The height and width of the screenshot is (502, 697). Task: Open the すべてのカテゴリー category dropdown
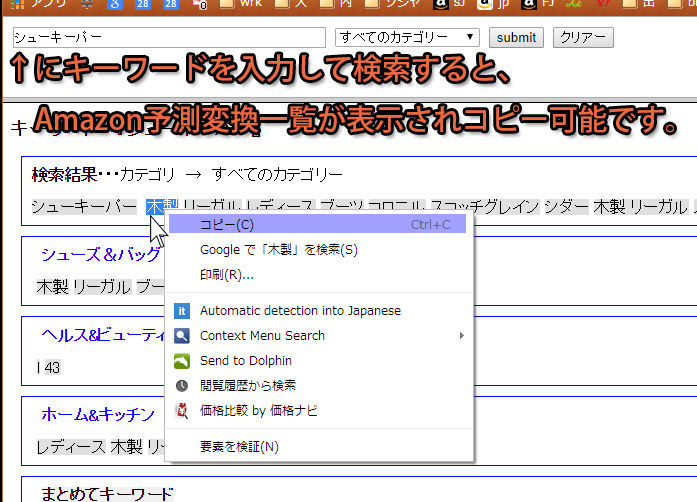(407, 37)
